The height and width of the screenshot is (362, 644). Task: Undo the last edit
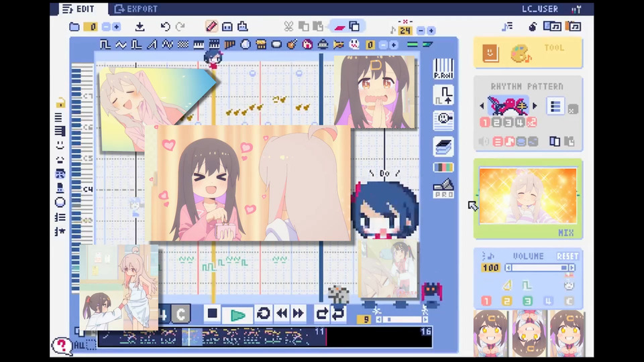click(165, 27)
